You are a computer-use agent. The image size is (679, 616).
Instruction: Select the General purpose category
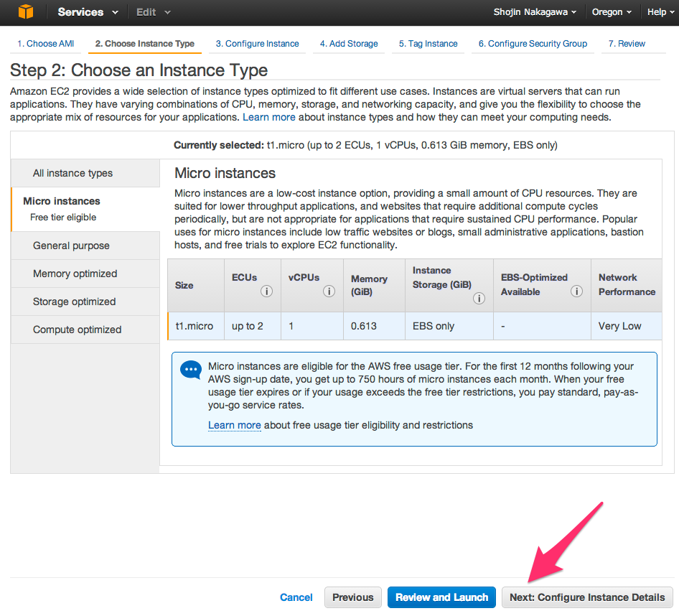85,246
